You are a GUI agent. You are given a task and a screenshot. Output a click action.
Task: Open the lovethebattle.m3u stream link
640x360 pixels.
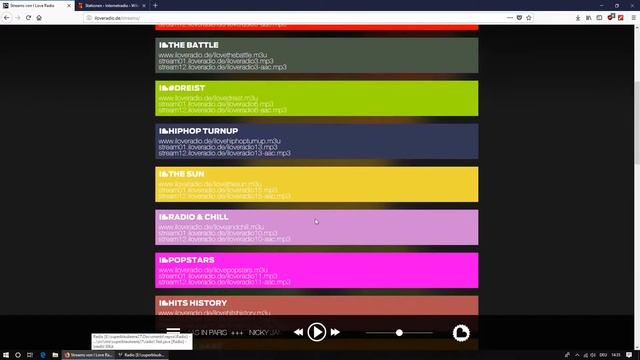[x=213, y=55]
